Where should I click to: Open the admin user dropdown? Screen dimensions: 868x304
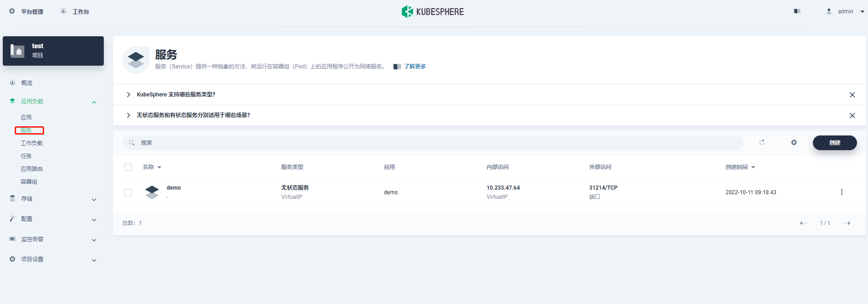click(846, 11)
